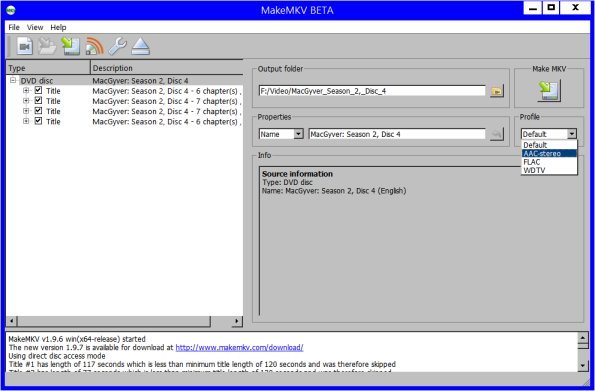
Task: Close the MakeMKV BETA window
Action: coord(575,8)
